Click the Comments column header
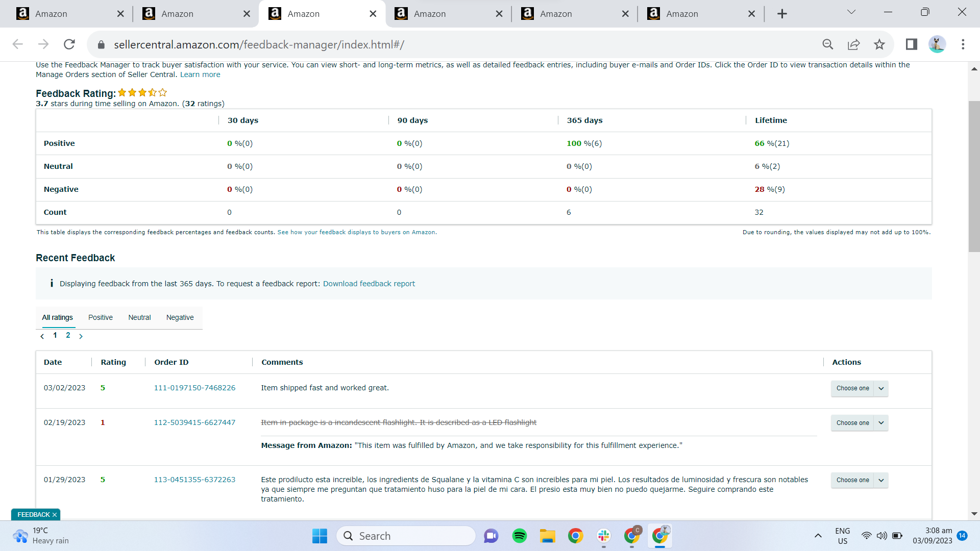Image resolution: width=980 pixels, height=551 pixels. 282,362
